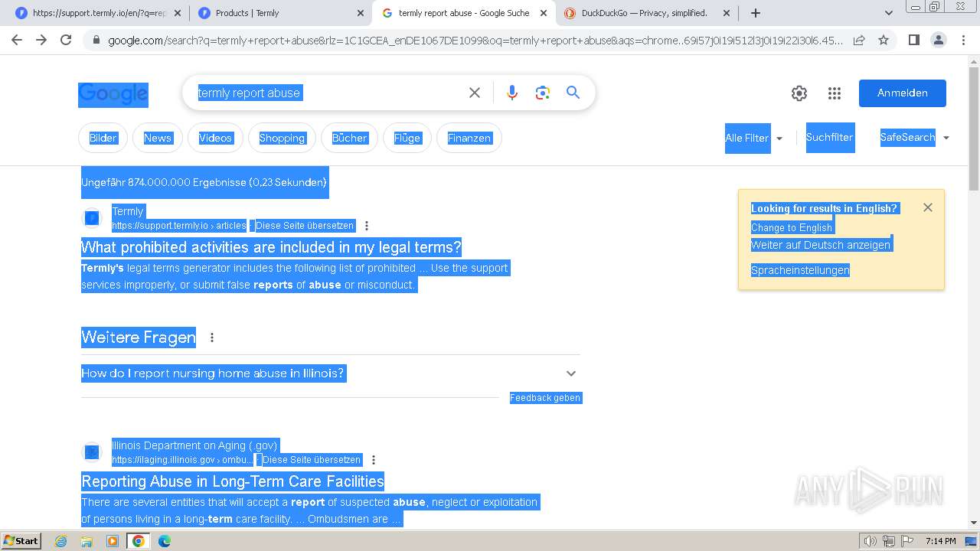Select the Videos filter chip
This screenshot has width=980, height=551.
[x=215, y=138]
